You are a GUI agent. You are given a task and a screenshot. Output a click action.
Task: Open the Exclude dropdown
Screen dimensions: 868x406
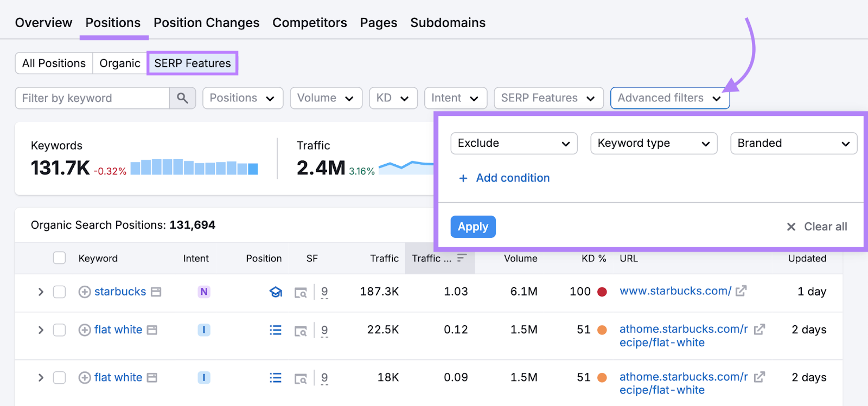coord(513,144)
